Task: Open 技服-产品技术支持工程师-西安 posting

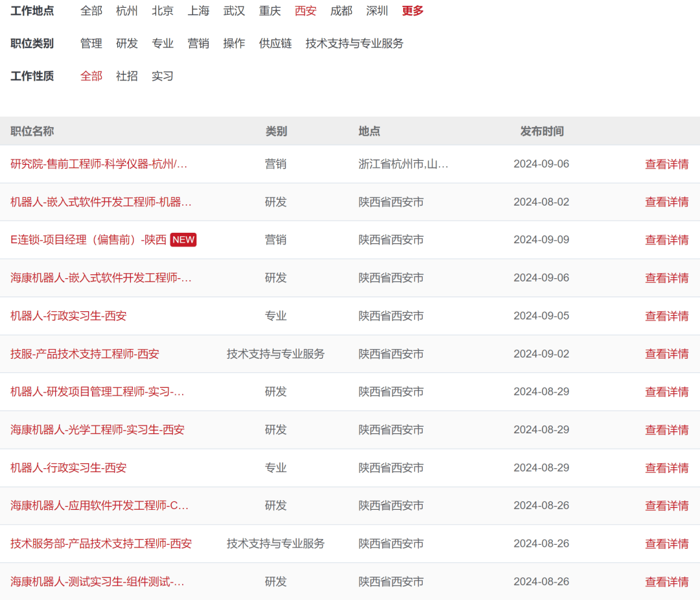Action: 85,354
